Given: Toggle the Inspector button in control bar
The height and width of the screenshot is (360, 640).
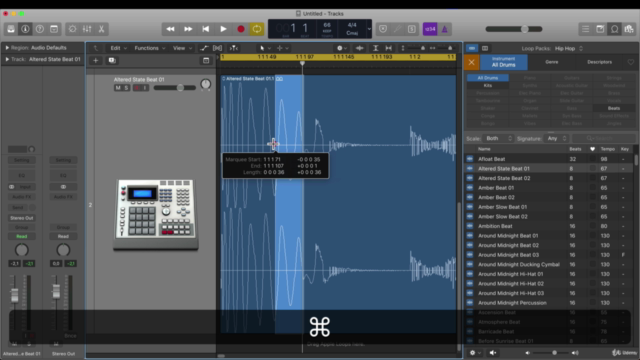Looking at the screenshot, I should [25, 29].
